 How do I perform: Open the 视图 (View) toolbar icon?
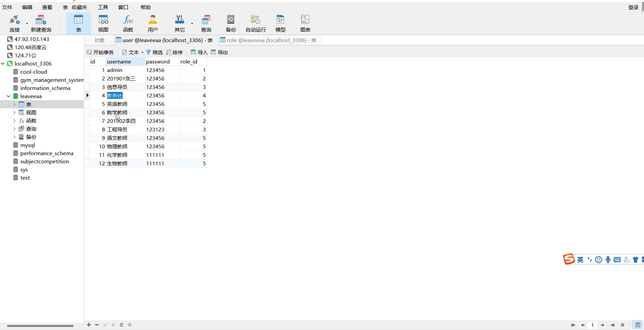coord(103,23)
